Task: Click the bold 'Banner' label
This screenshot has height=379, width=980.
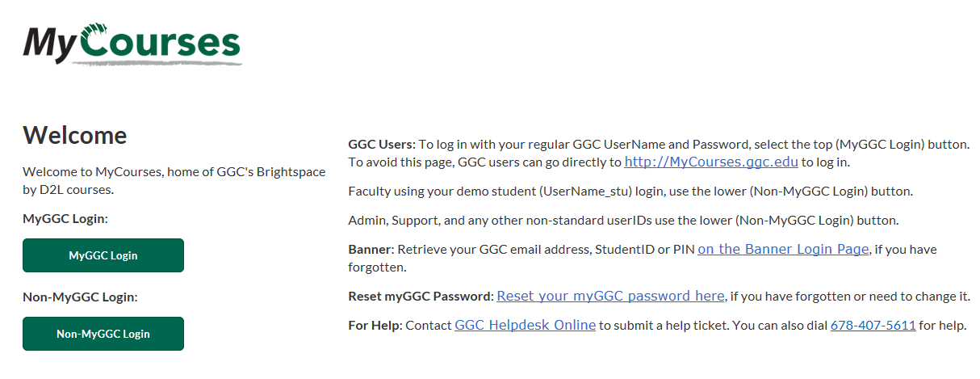Action: point(370,250)
